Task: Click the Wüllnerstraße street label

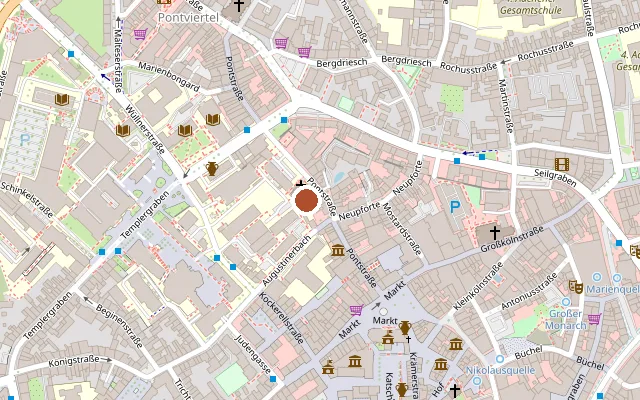Action: tap(144, 129)
